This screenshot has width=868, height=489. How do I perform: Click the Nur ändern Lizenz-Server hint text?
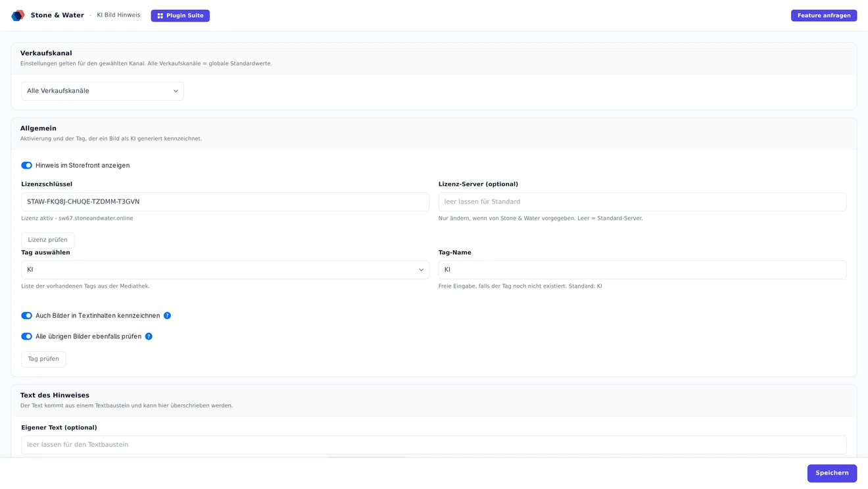tap(541, 219)
